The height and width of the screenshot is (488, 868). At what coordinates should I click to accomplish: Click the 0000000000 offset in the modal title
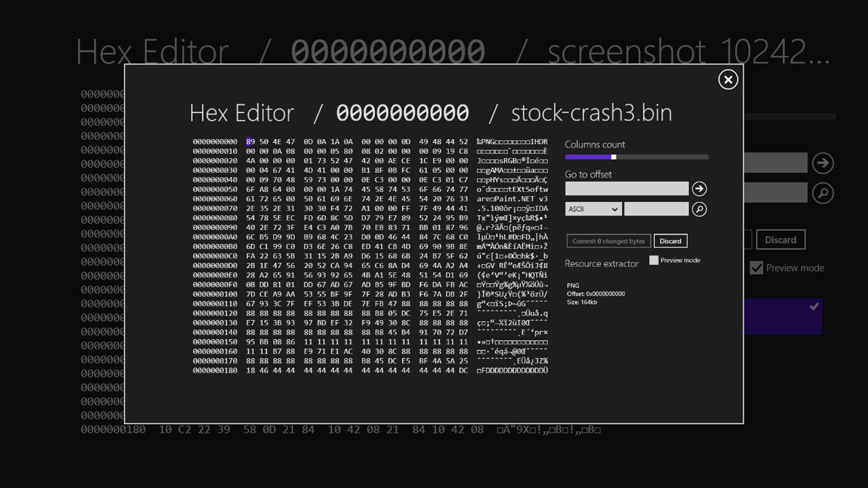(403, 113)
